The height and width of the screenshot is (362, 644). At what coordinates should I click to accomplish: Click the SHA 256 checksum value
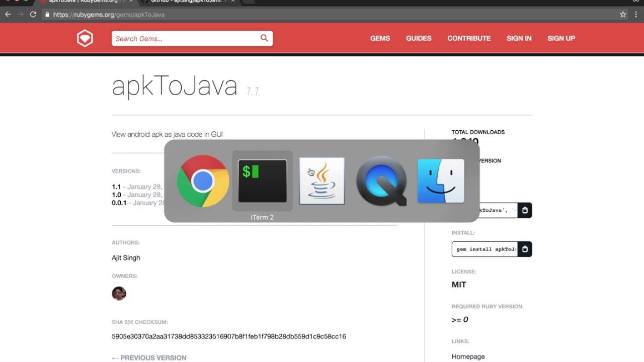pyautogui.click(x=229, y=336)
